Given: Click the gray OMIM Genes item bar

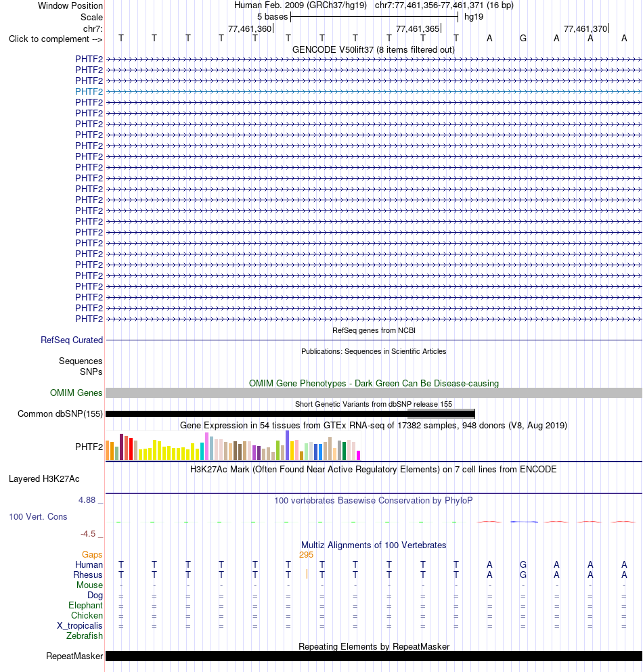Looking at the screenshot, I should 374,393.
